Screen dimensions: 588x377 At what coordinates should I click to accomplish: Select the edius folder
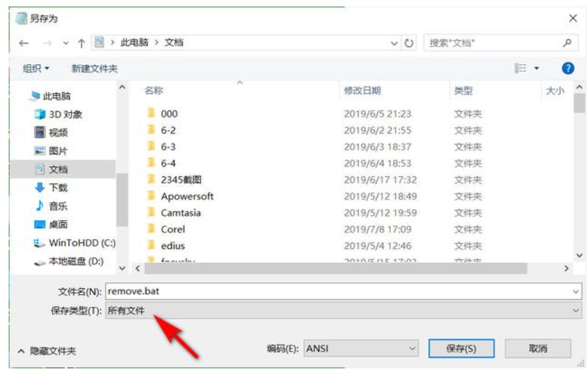tap(173, 246)
